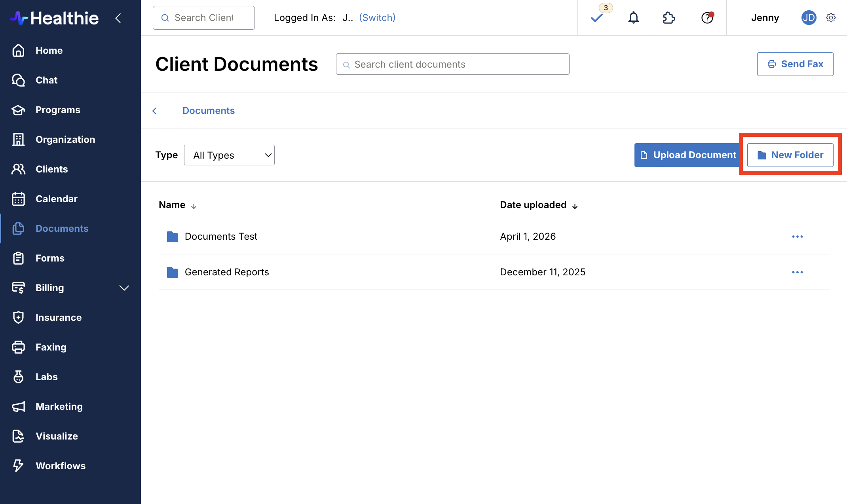Open Chat via its bubble icon
The height and width of the screenshot is (504, 847).
[18, 80]
